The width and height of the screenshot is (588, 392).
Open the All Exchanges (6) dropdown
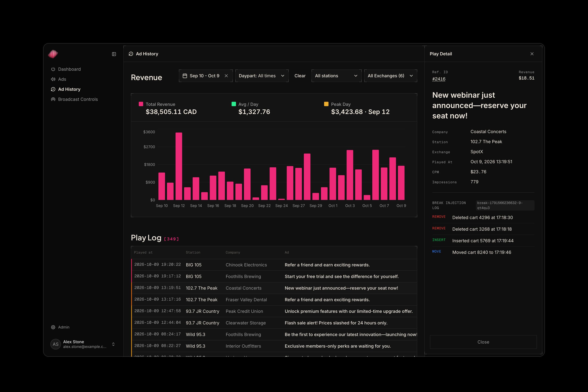(390, 76)
